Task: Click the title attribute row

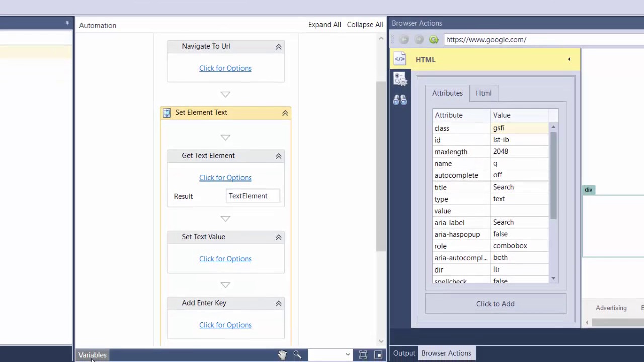Action: 491,187
